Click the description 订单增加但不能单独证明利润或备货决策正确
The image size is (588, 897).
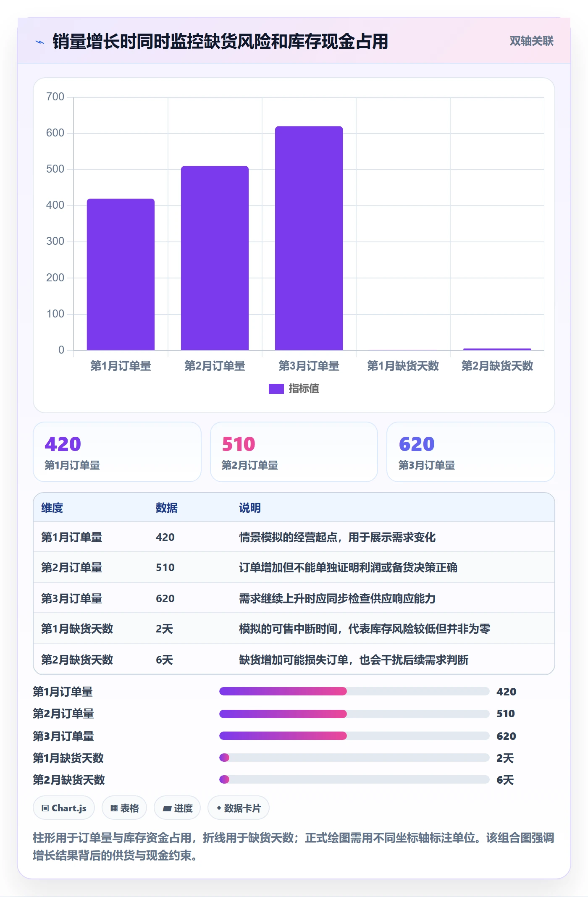(348, 568)
